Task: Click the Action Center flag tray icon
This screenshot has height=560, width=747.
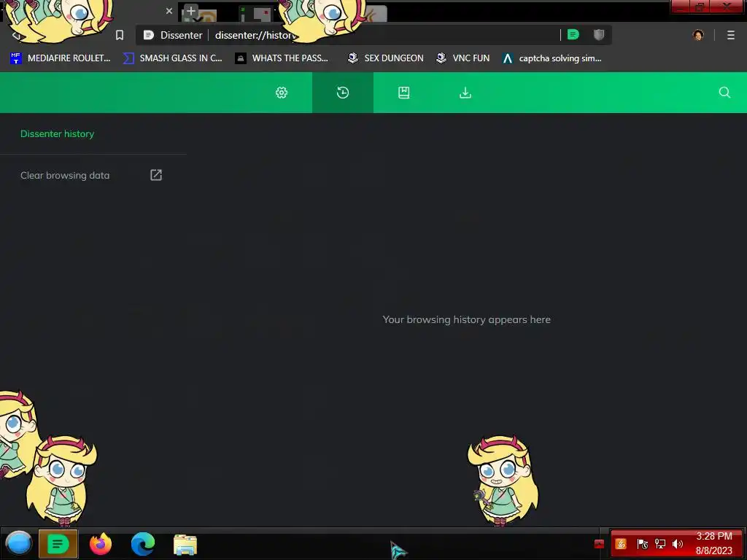Action: point(642,544)
